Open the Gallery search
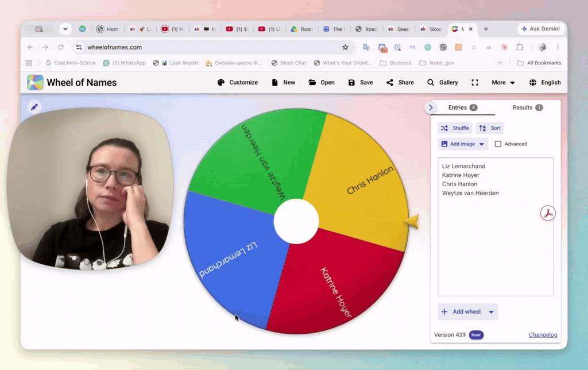The image size is (588, 370). 443,83
